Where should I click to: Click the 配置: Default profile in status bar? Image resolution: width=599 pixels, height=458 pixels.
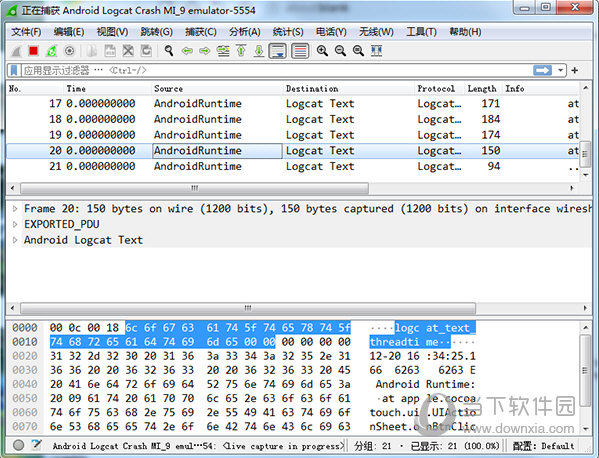pyautogui.click(x=543, y=446)
